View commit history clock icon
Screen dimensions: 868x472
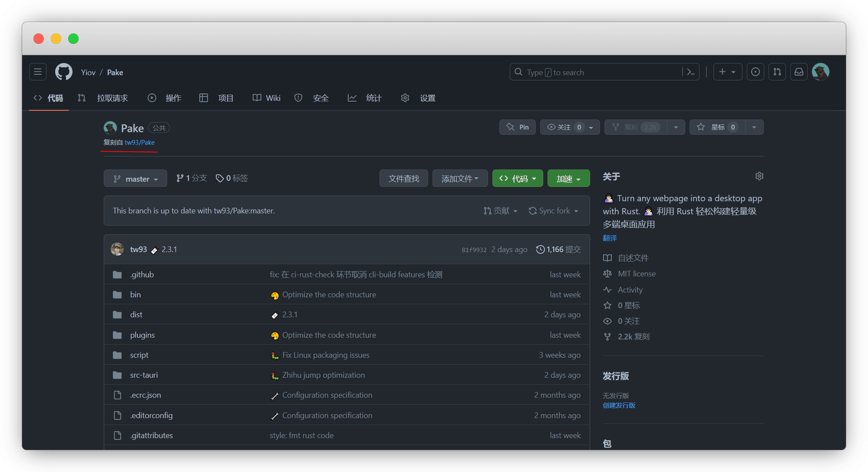tap(540, 249)
